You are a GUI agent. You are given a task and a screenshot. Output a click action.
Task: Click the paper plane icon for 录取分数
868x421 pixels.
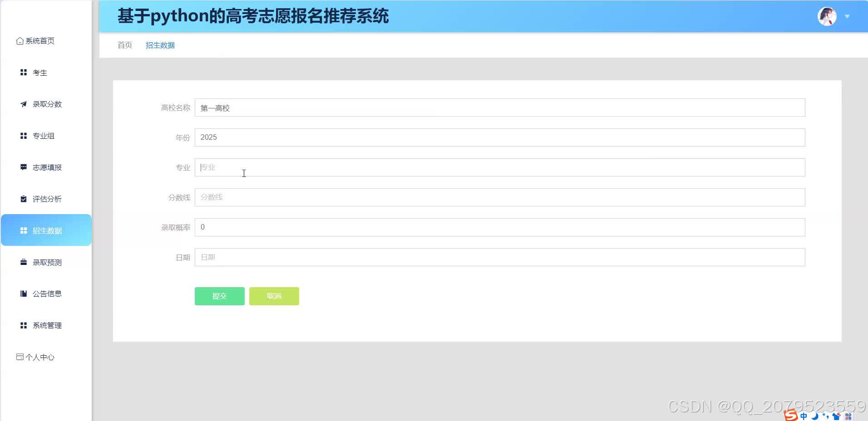click(x=24, y=104)
